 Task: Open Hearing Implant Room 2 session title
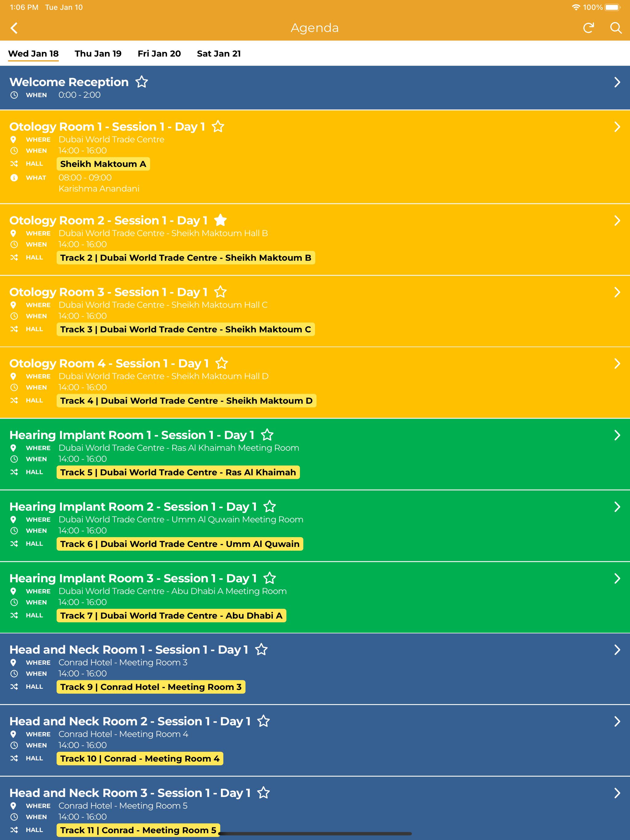[133, 507]
